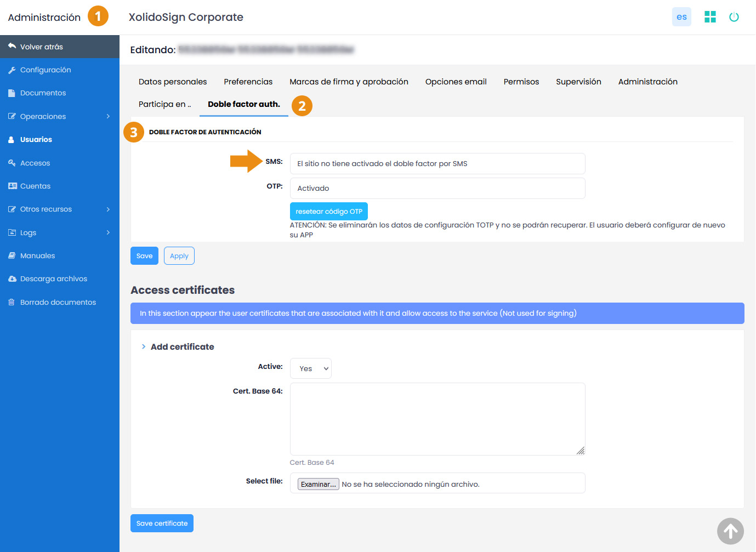The image size is (756, 552).
Task: Click the Descarga archivos cloud icon
Action: point(13,279)
